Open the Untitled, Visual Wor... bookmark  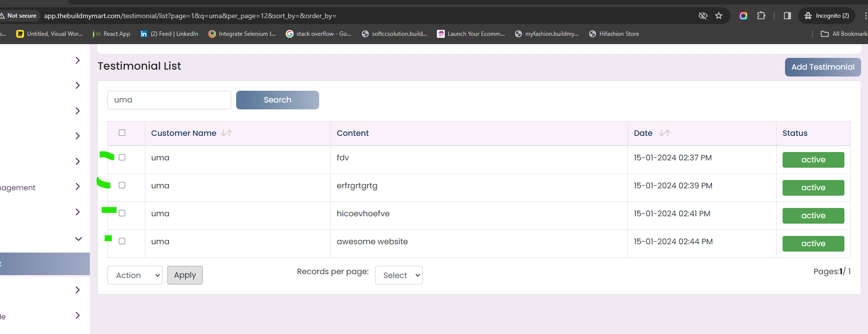tap(50, 34)
